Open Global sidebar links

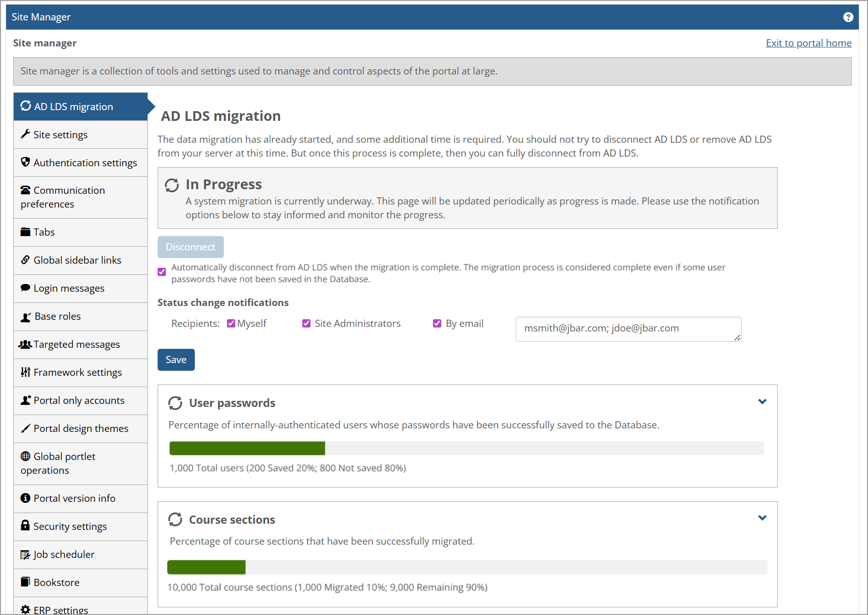pyautogui.click(x=81, y=261)
